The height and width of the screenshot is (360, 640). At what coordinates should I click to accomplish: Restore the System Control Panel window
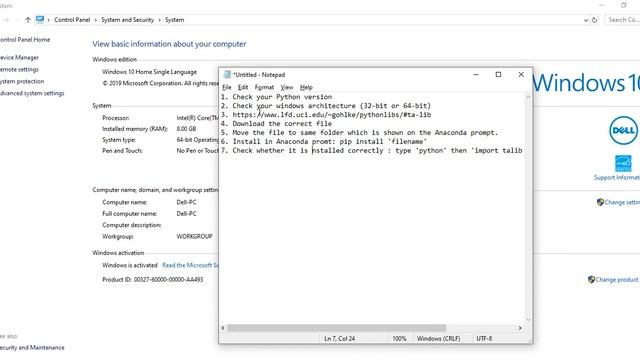coord(624,5)
